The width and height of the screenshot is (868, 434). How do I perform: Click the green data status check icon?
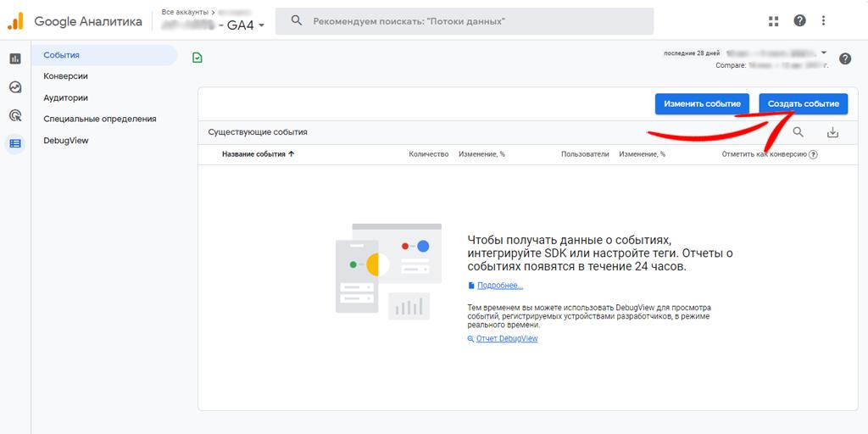point(198,58)
